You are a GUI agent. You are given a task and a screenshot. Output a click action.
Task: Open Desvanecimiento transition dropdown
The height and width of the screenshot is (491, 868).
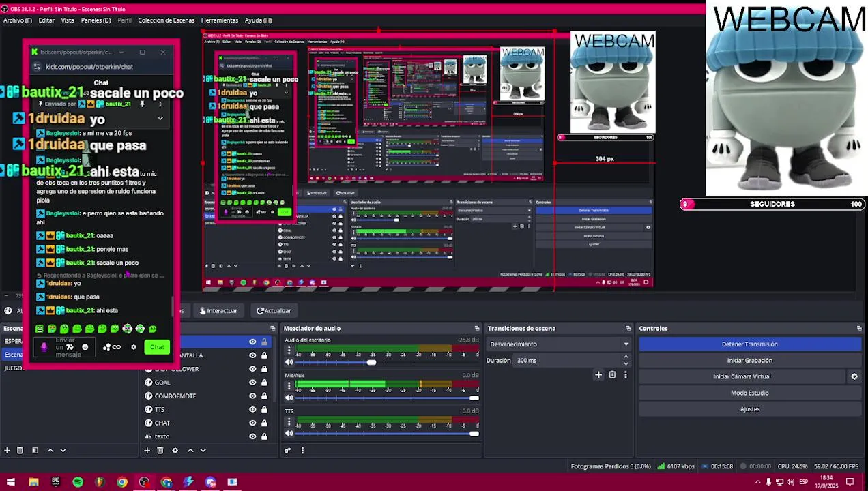pyautogui.click(x=559, y=344)
